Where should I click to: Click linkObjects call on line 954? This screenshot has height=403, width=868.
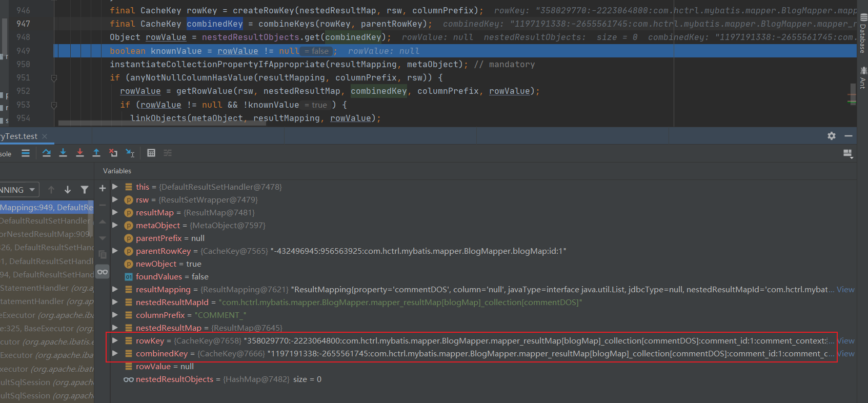(158, 118)
